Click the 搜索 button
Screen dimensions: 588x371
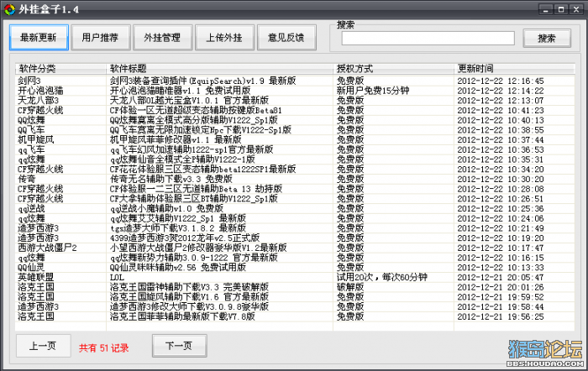pos(547,39)
